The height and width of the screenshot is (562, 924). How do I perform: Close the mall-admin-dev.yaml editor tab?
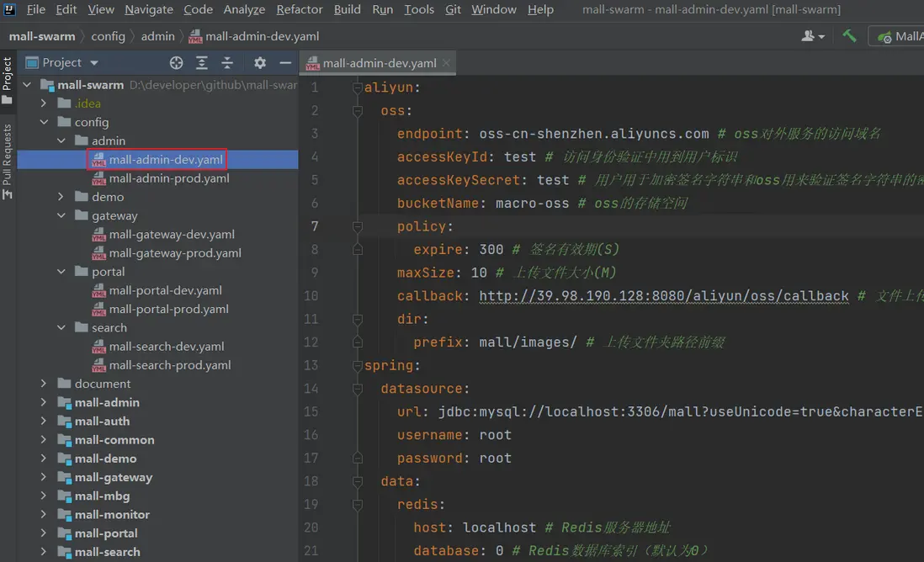click(x=446, y=63)
